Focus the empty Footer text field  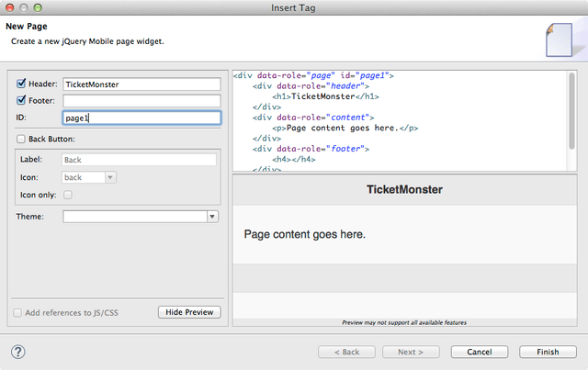coord(141,101)
